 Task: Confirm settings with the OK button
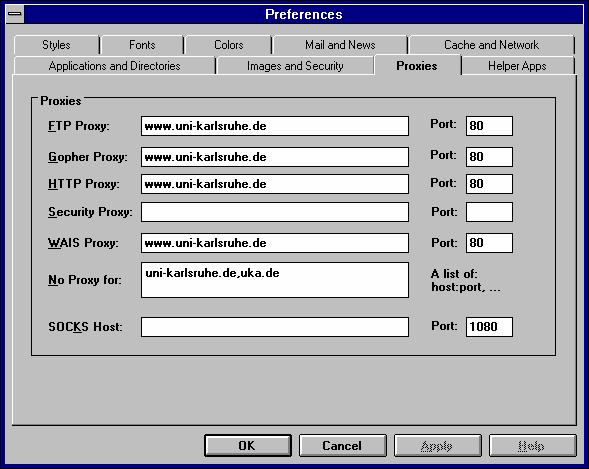pos(248,445)
